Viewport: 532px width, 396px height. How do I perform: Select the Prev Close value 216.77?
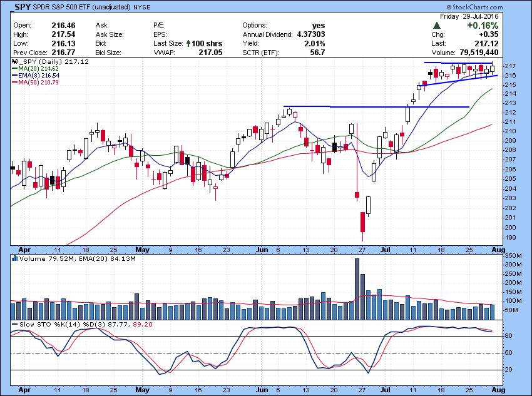(63, 53)
